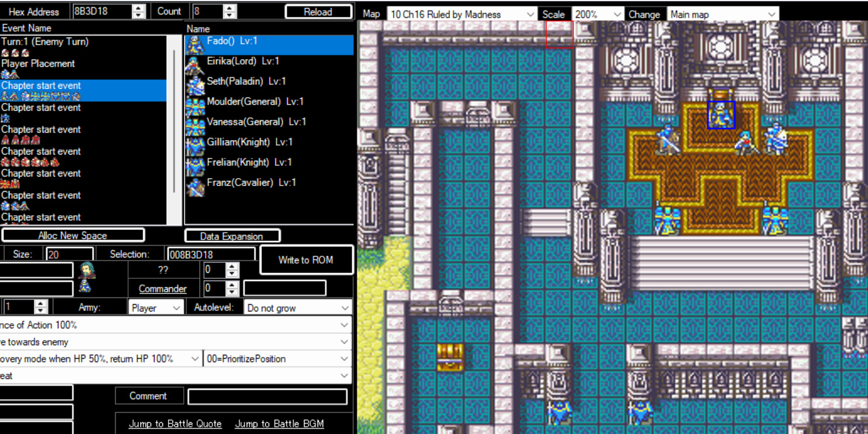The image size is (868, 434).
Task: Click the event list vertical scrollbar
Action: (x=174, y=121)
